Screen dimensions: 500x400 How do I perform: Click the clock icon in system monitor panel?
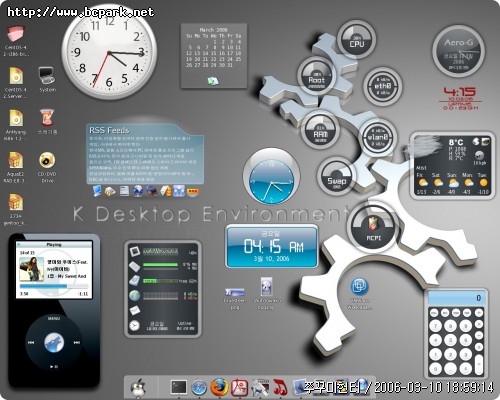134,325
